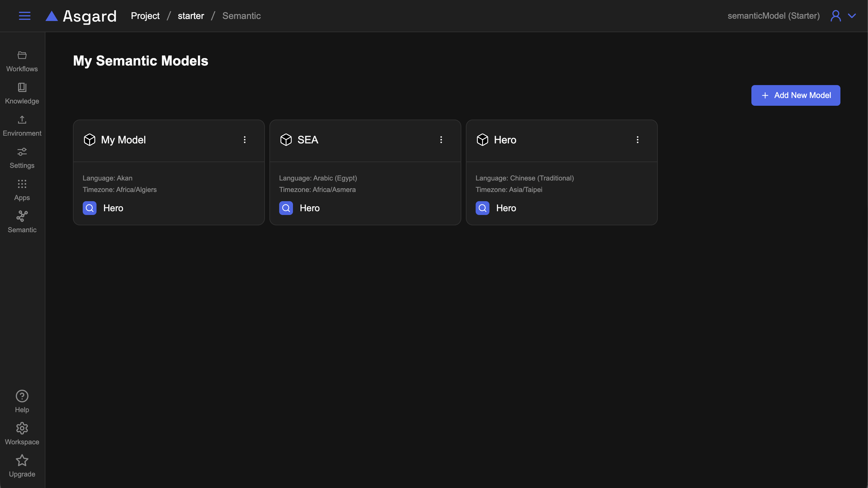Open the Workflows sidebar section
Screen dimensions: 868x488
[x=22, y=61]
